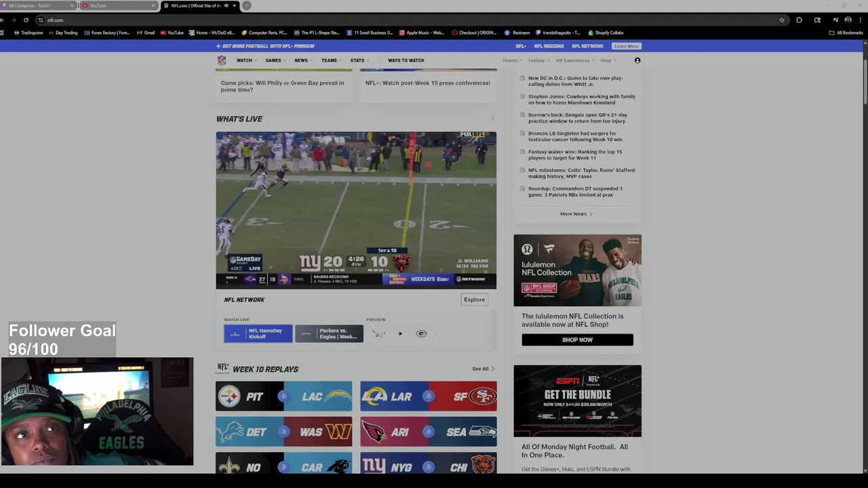
Task: Open NFL NETWORK in top banner
Action: click(587, 46)
